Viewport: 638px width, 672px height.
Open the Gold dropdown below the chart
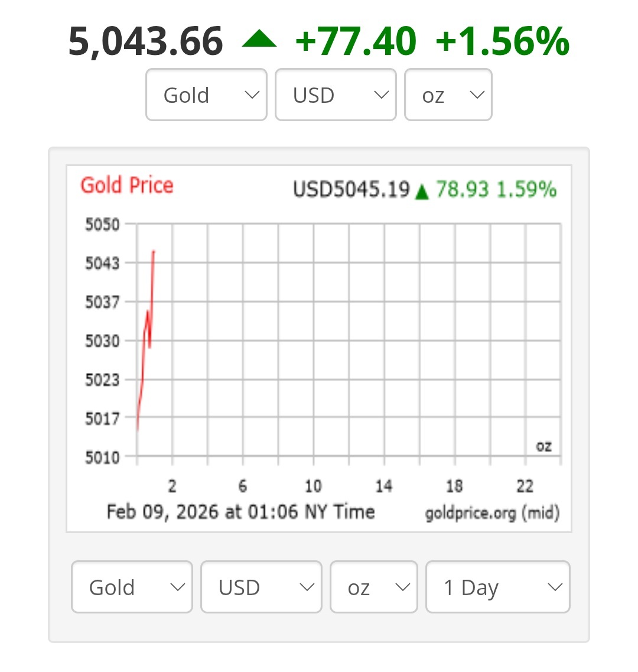(x=132, y=587)
